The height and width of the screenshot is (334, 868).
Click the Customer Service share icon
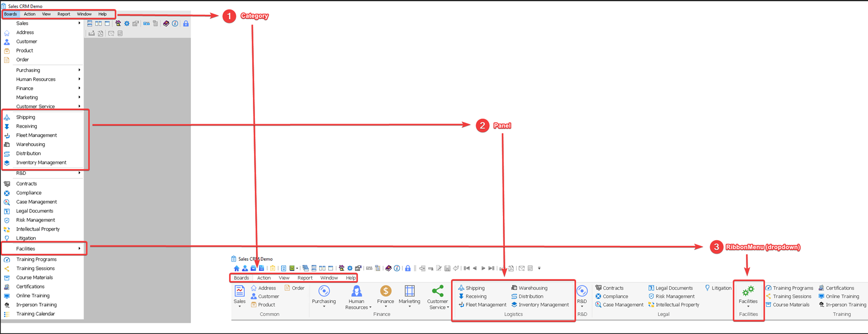click(437, 292)
